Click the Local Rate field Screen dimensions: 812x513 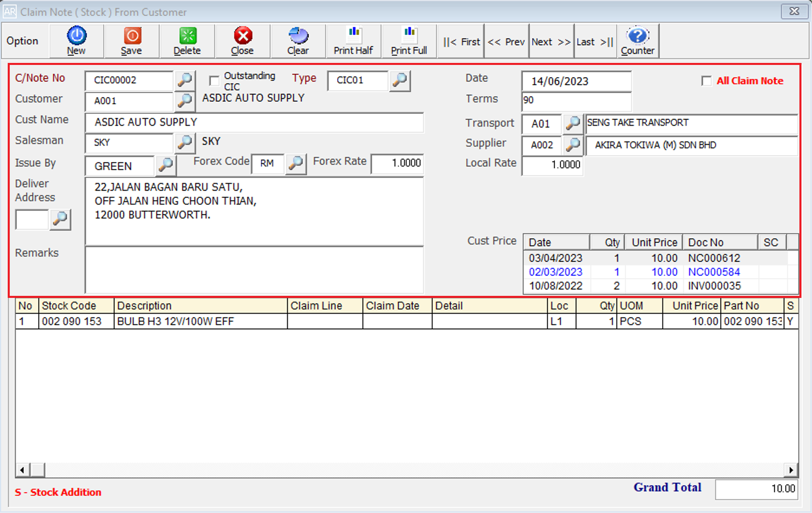pyautogui.click(x=553, y=165)
